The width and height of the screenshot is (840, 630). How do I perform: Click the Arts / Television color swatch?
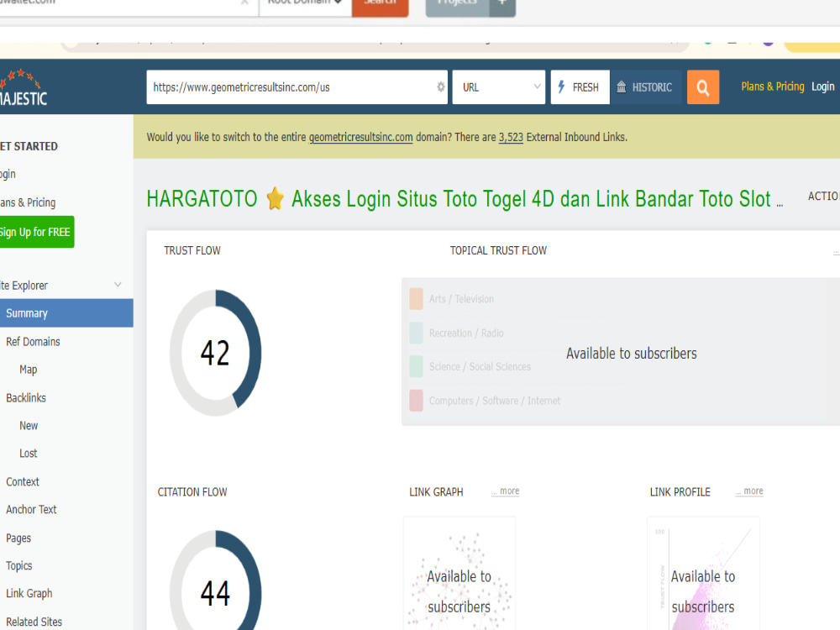click(417, 299)
